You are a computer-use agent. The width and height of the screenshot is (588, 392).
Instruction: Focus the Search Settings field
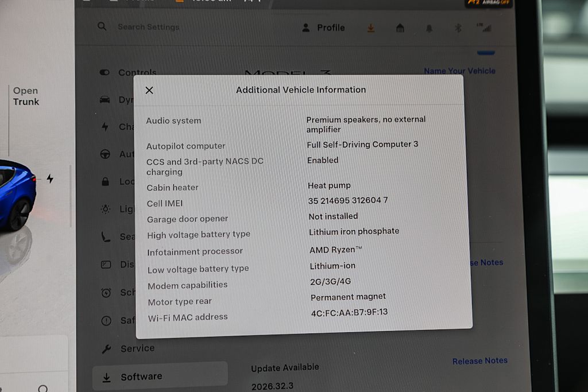pos(148,27)
